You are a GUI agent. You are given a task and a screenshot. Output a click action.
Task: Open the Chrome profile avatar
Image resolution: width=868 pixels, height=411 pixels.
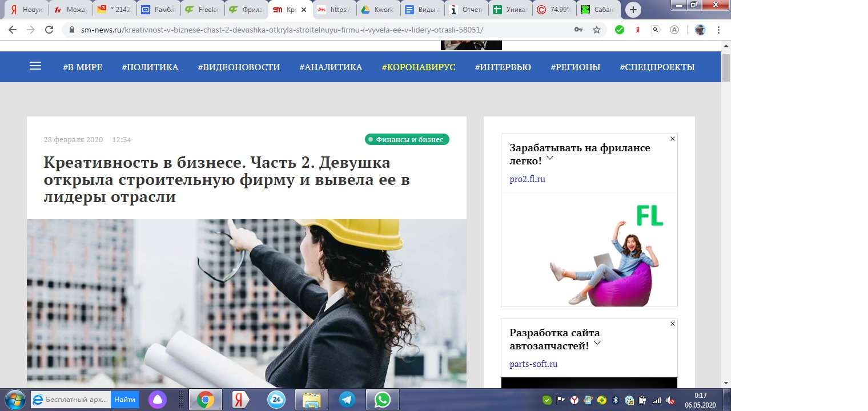coord(700,30)
